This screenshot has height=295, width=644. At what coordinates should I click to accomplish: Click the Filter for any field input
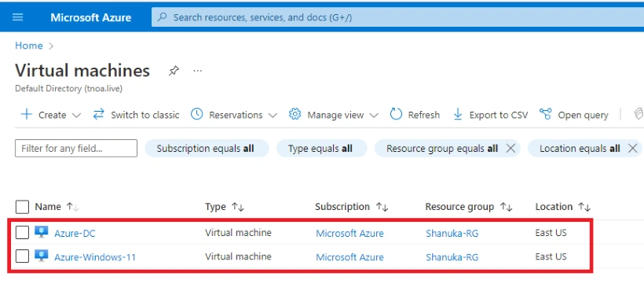click(x=76, y=148)
